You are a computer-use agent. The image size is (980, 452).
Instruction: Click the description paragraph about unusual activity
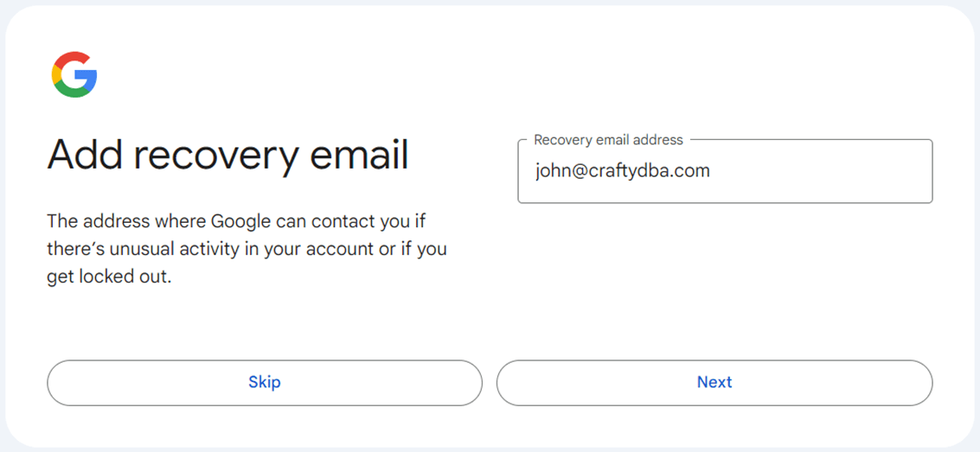coord(247,249)
